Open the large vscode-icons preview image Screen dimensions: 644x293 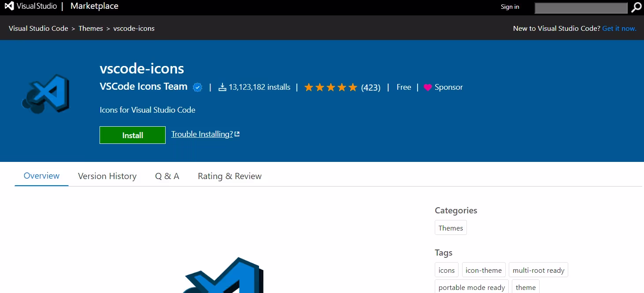pos(224,275)
